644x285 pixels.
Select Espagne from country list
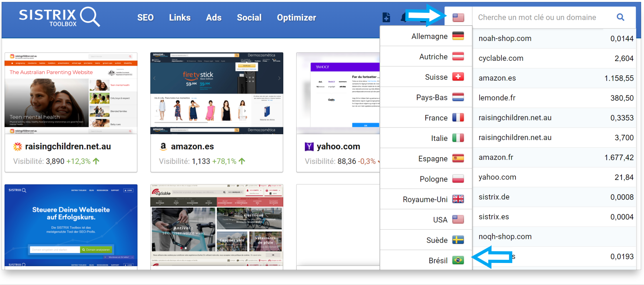tap(426, 159)
